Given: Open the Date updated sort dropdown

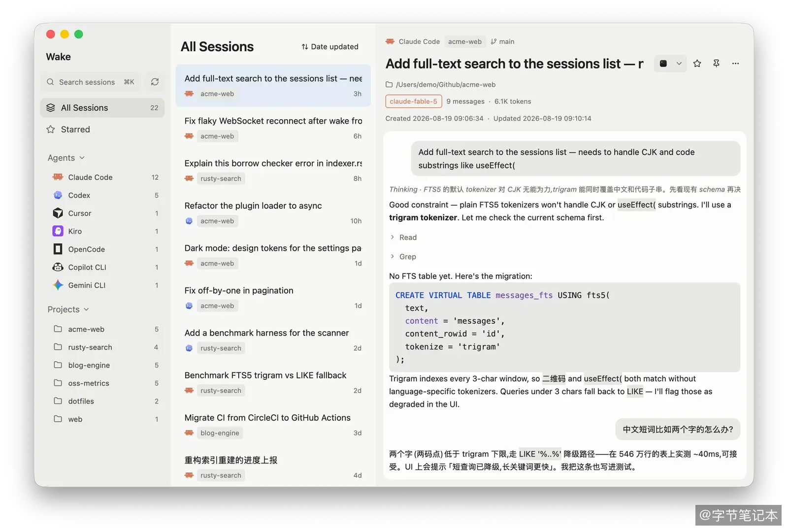Looking at the screenshot, I should 330,46.
